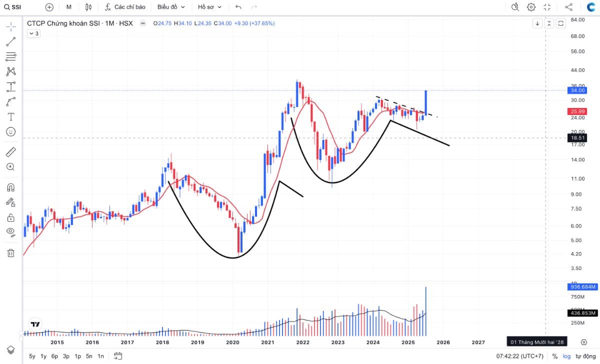
Task: Select the trend line tool
Action: pyautogui.click(x=10, y=42)
